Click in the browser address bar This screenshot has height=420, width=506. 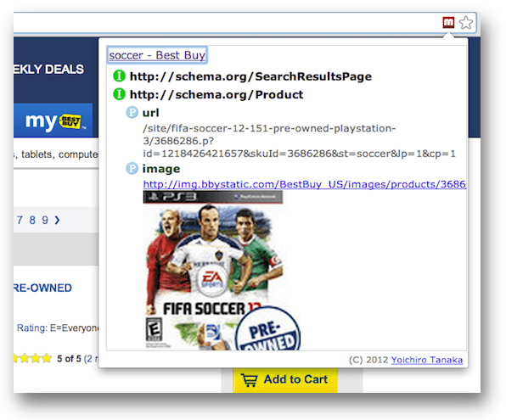tap(226, 23)
